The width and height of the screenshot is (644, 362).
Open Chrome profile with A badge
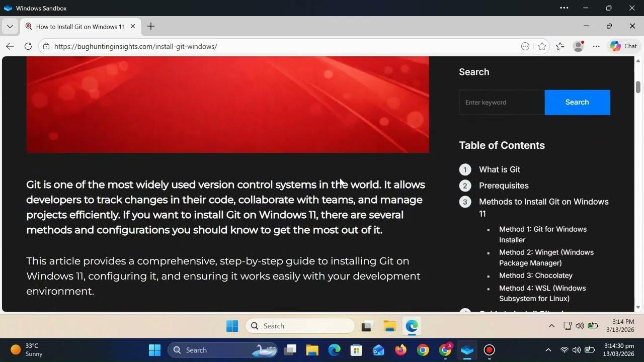pos(445,349)
